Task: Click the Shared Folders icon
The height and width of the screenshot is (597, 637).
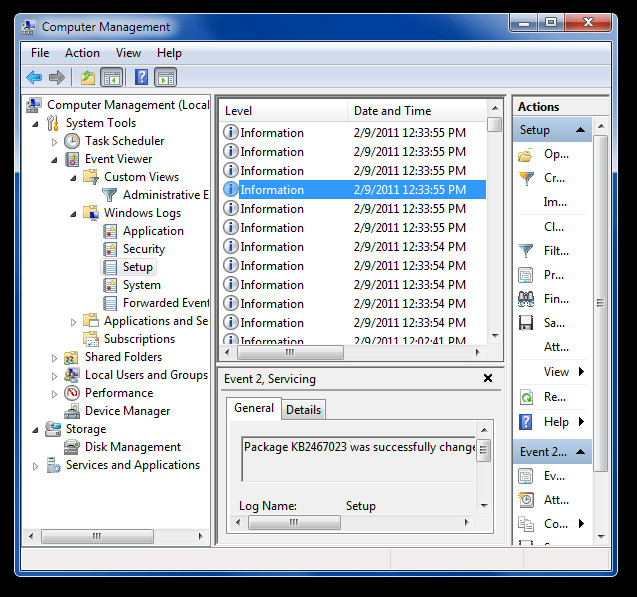Action: [71, 357]
